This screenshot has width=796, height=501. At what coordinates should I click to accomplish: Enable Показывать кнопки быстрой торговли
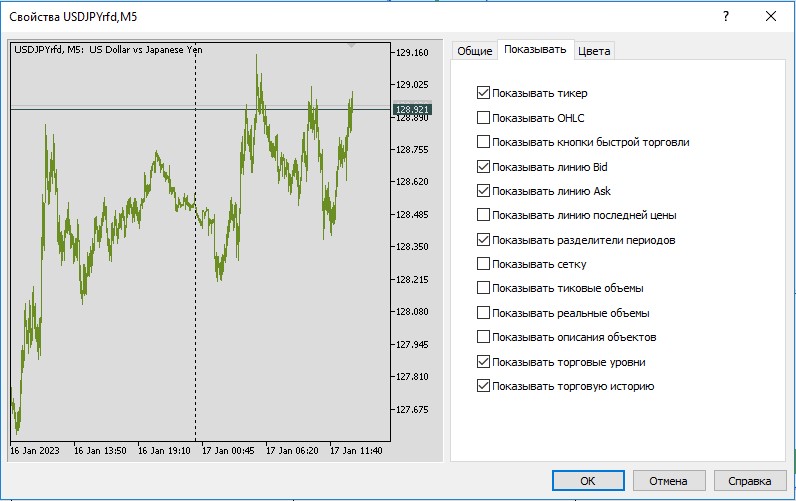pos(483,142)
